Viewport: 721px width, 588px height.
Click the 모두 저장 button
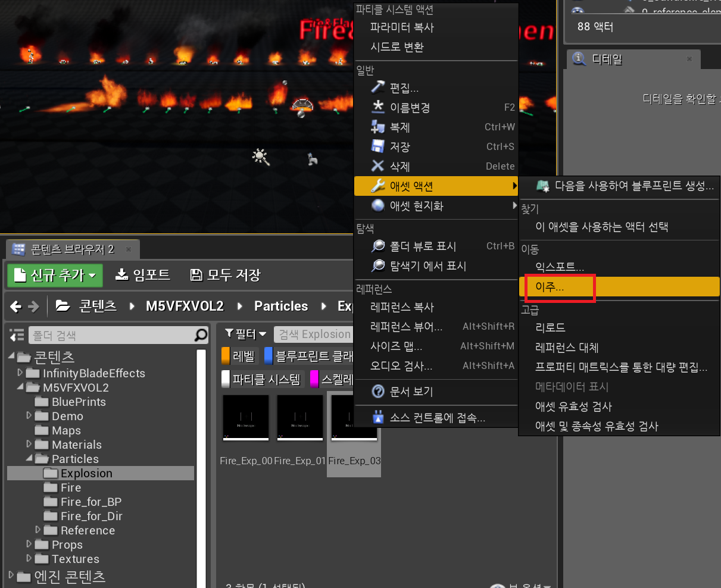(x=226, y=275)
